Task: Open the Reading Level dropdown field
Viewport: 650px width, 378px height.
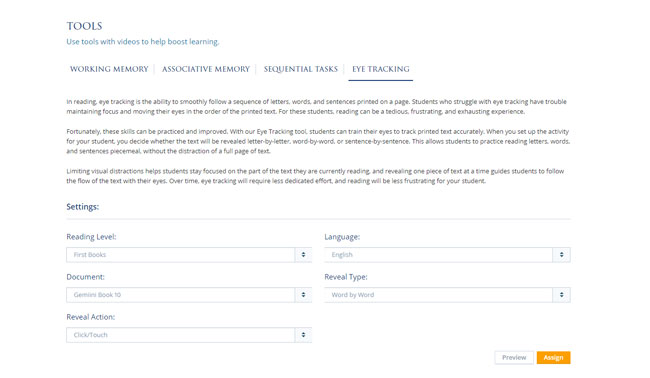Action: pyautogui.click(x=189, y=255)
